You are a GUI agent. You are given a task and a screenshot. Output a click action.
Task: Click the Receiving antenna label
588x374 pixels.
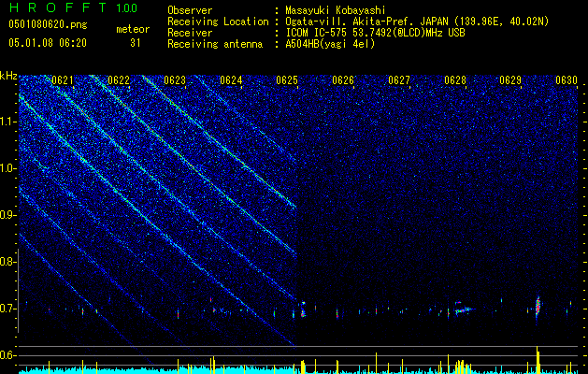coord(215,44)
